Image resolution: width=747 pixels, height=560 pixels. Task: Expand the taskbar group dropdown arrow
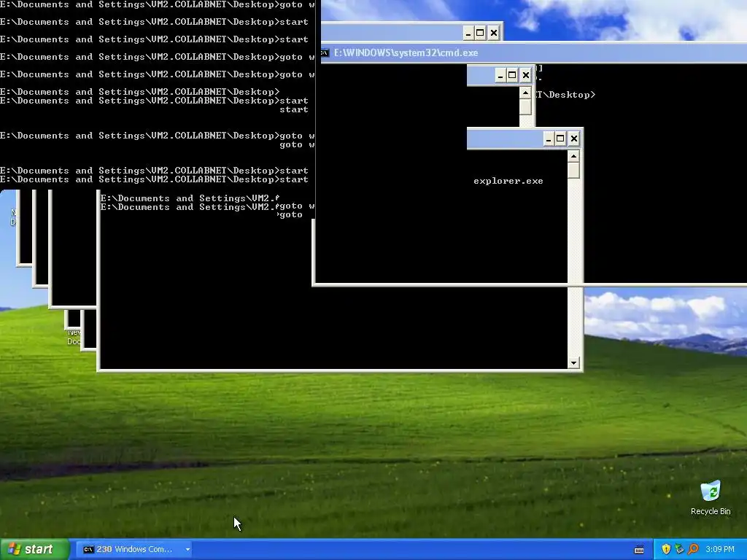pos(187,549)
